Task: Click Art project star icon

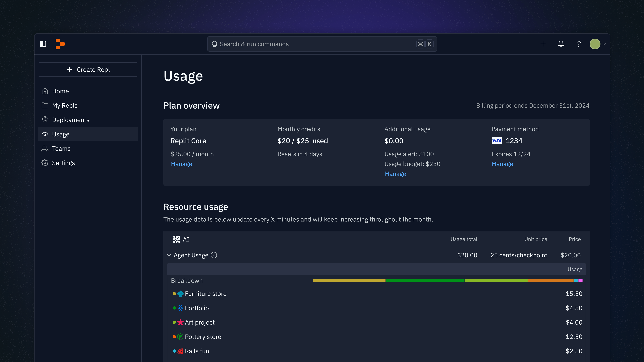Action: point(180,322)
